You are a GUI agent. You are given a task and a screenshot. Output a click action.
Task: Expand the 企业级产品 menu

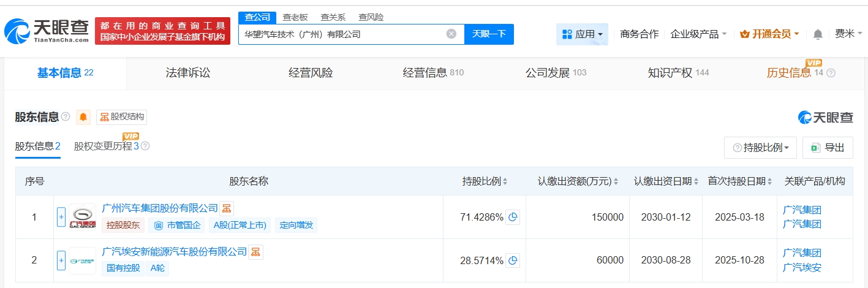tap(698, 34)
